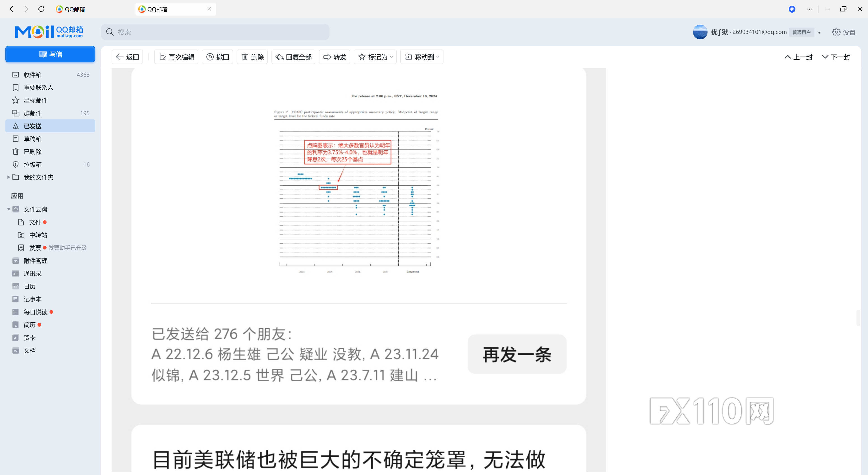Reload the page with refresh icon
Viewport: 868px width, 475px height.
coord(41,9)
